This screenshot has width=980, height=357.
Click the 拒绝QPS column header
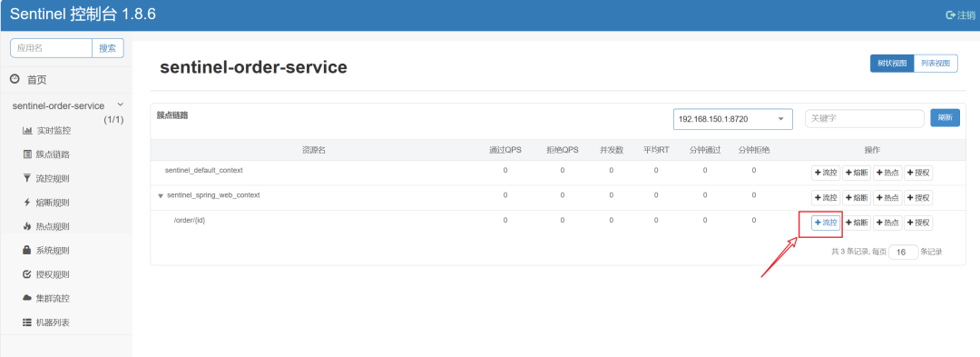tap(562, 150)
